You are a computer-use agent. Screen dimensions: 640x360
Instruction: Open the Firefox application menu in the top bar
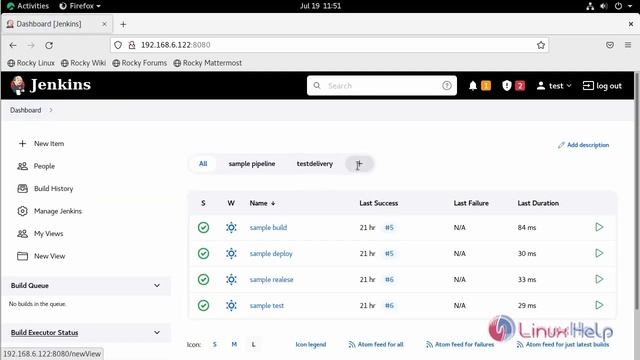pyautogui.click(x=80, y=6)
